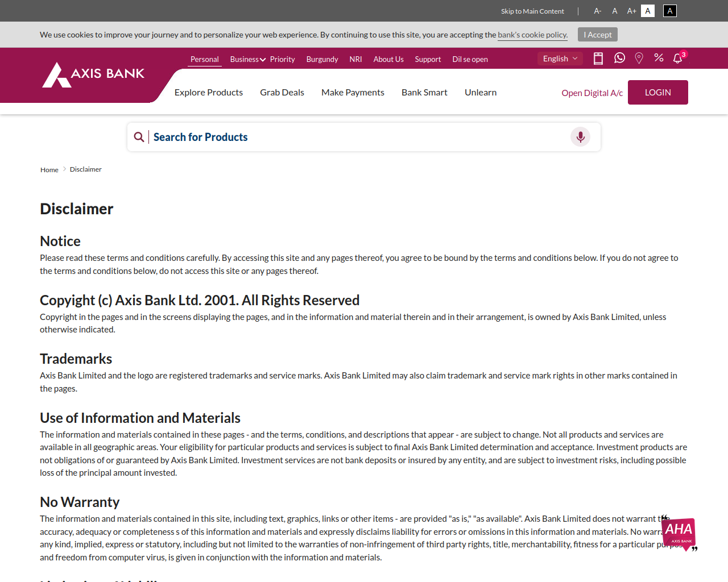Screen dimensions: 728x582
Task: Increase font size with A+
Action: pyautogui.click(x=632, y=11)
